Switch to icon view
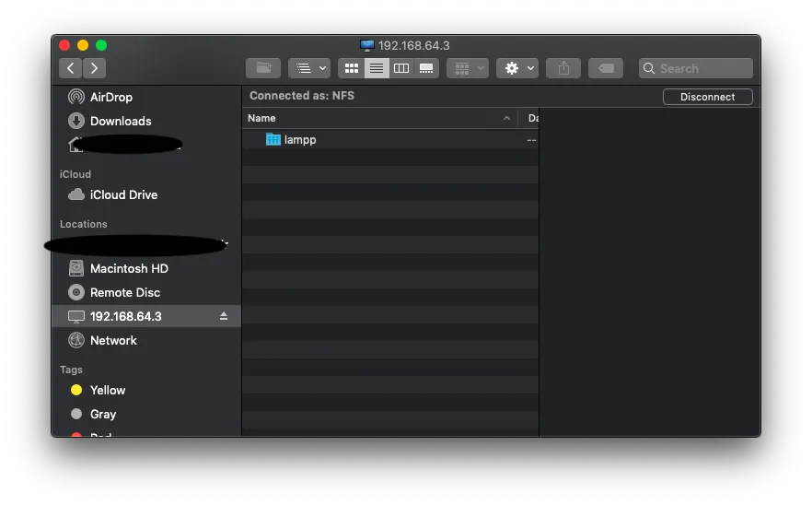The image size is (812, 505). point(351,68)
